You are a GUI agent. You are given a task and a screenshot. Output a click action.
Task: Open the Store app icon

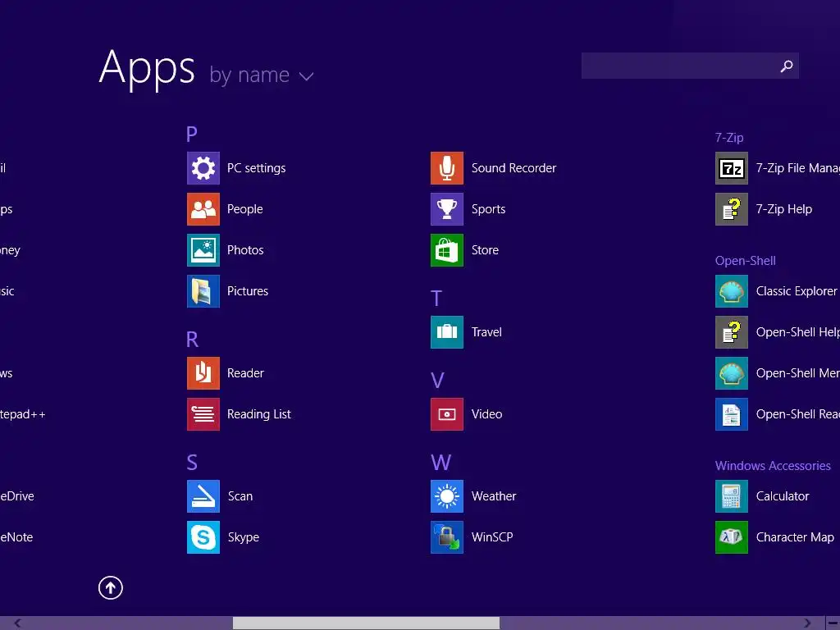click(x=447, y=250)
